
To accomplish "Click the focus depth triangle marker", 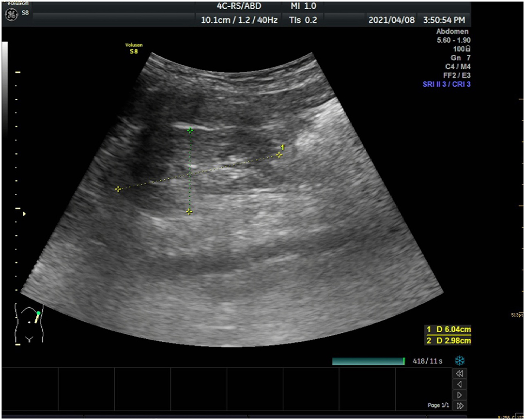I will [x=24, y=213].
